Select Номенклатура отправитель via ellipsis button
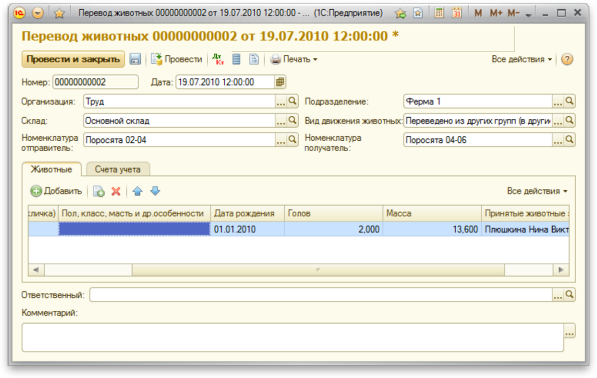Screen dimensions: 597x378 pos(281,140)
